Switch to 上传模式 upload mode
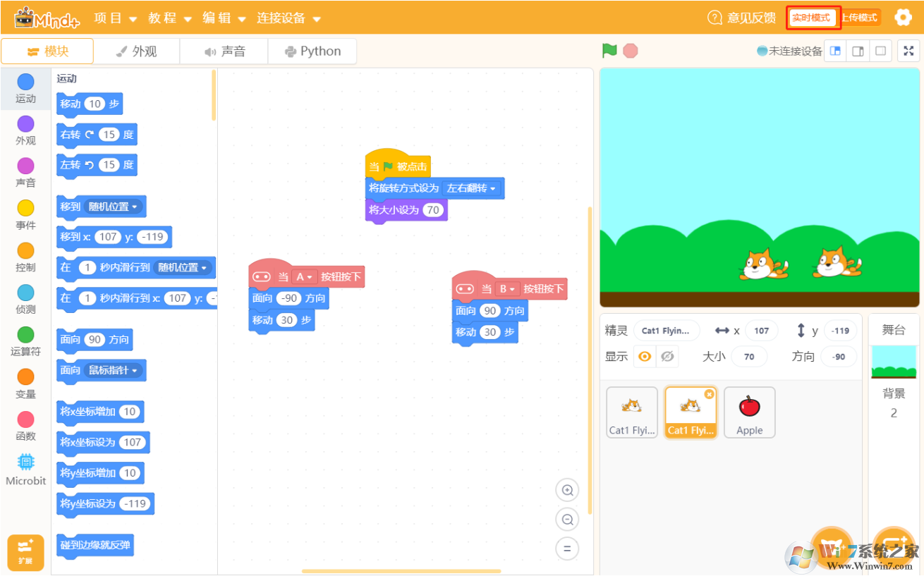This screenshot has height=576, width=924. (859, 18)
